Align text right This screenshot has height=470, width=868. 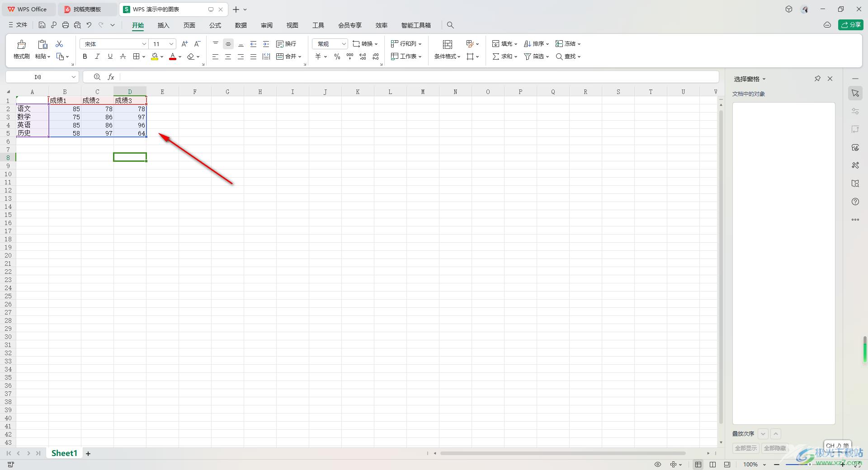coord(241,56)
